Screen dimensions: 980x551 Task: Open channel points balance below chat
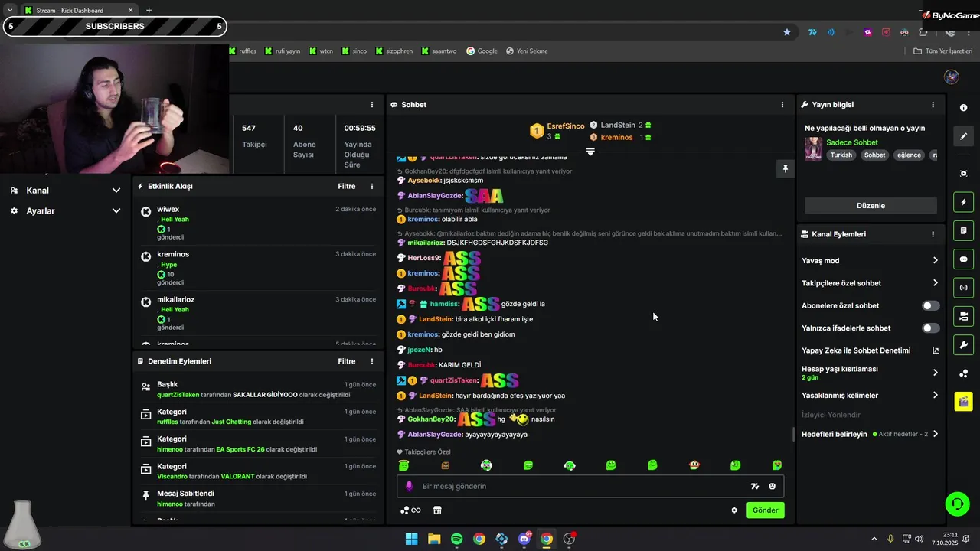coord(410,510)
